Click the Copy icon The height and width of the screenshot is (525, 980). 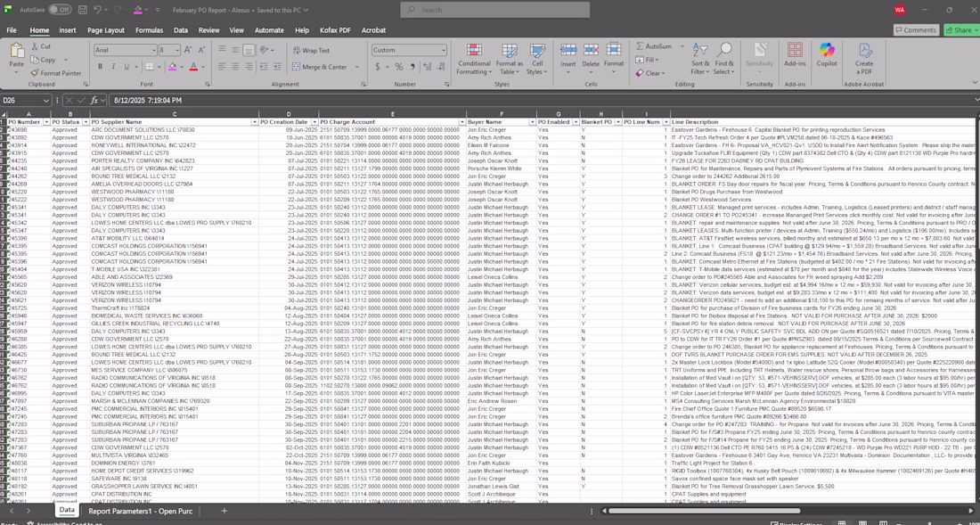point(35,60)
